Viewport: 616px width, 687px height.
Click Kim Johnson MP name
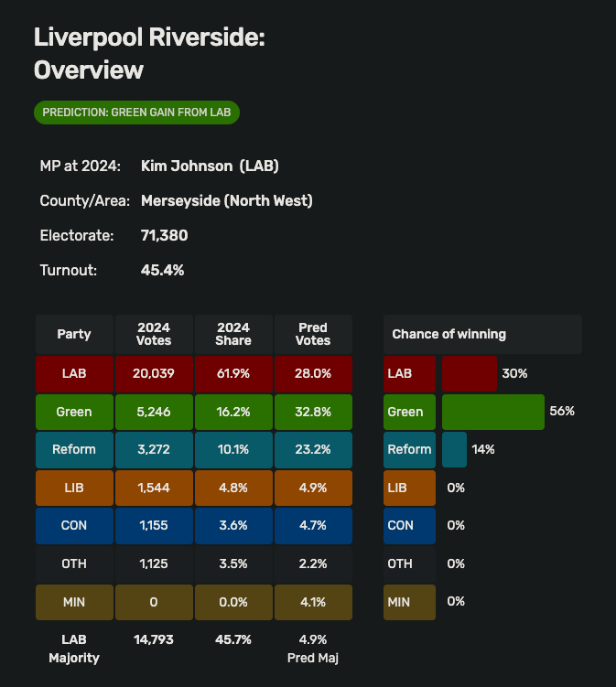click(x=210, y=166)
